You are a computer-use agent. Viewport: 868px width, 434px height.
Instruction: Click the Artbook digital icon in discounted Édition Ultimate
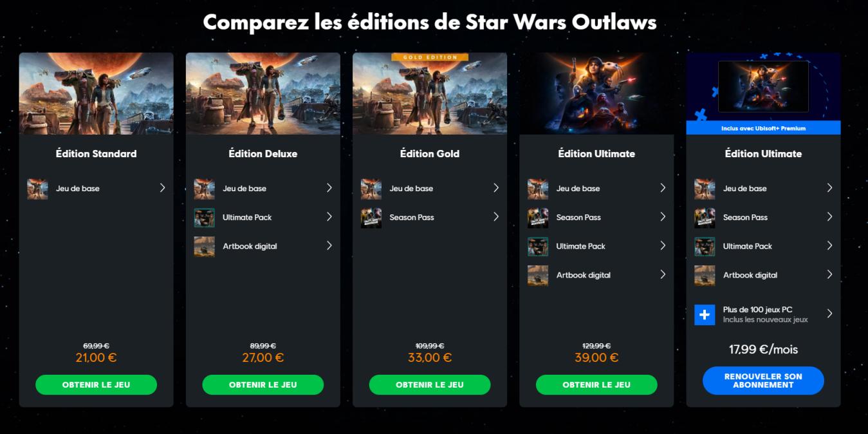(538, 276)
